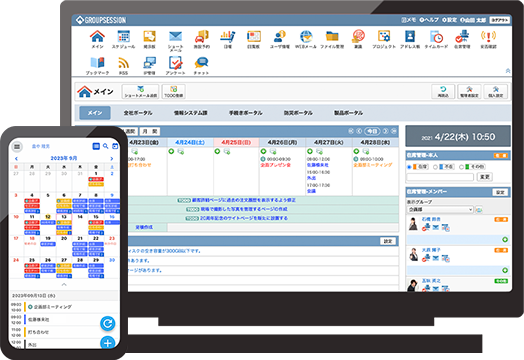Viewport: 524px width, 360px height.
Task: Click the presence comment text field
Action: 440,177
